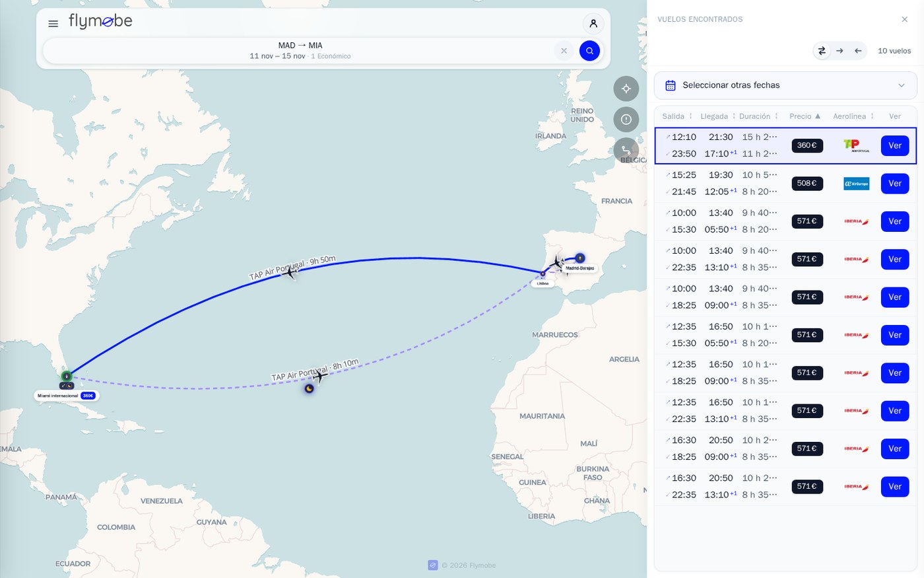
Task: Toggle Precio sort order
Action: (x=805, y=116)
